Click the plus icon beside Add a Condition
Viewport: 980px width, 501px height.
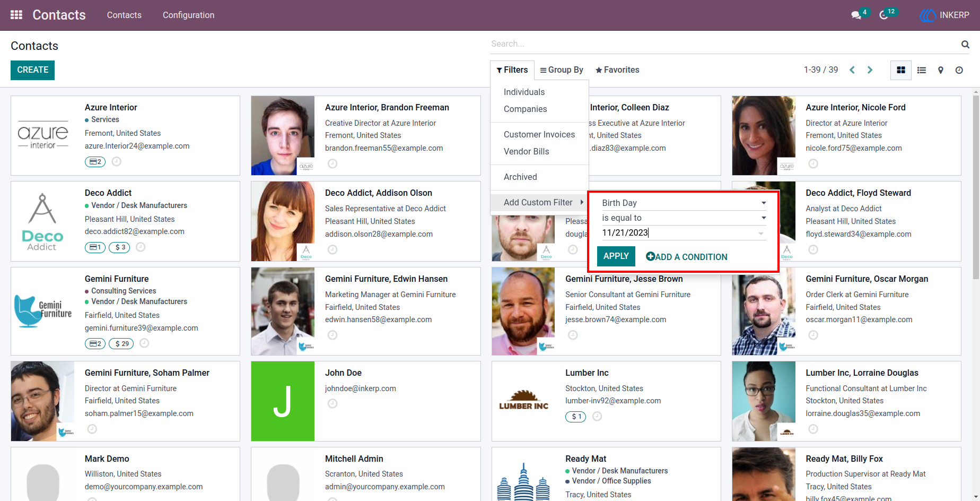point(650,257)
